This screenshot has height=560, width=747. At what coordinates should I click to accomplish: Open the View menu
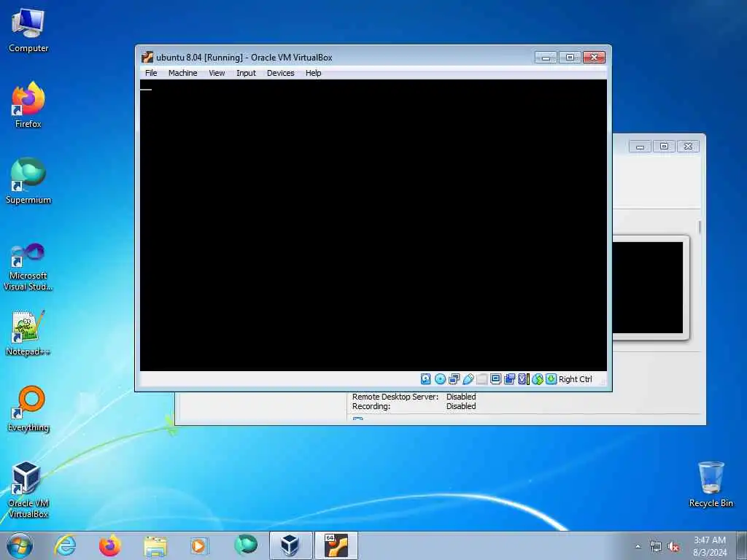click(x=217, y=73)
